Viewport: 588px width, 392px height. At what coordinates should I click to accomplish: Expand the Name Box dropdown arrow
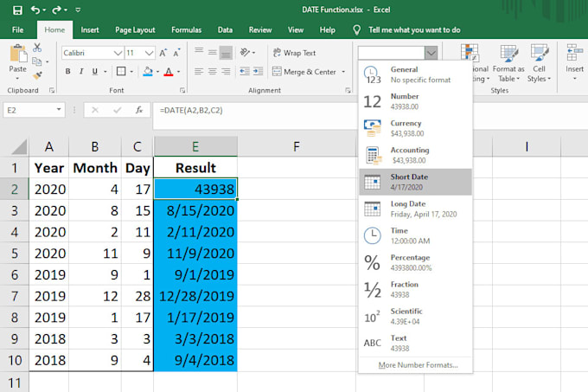coord(59,110)
